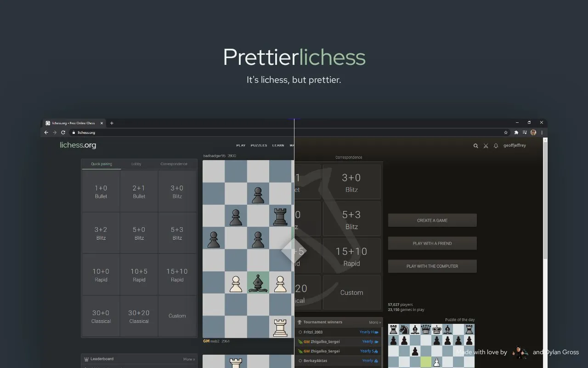
Task: Reload the lichess.org page
Action: pyautogui.click(x=63, y=132)
